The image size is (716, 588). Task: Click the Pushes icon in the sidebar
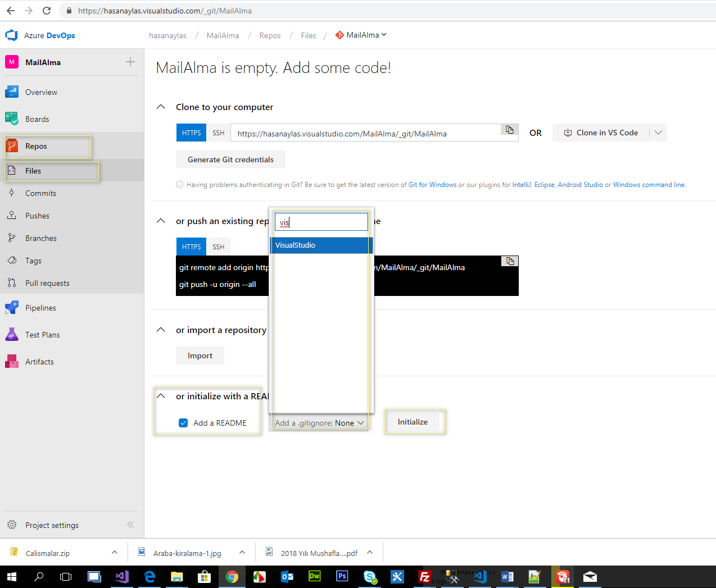click(12, 216)
